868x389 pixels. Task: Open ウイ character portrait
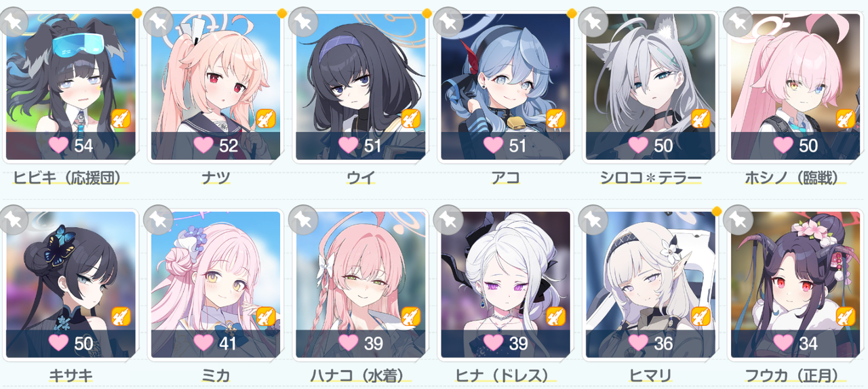(361, 86)
